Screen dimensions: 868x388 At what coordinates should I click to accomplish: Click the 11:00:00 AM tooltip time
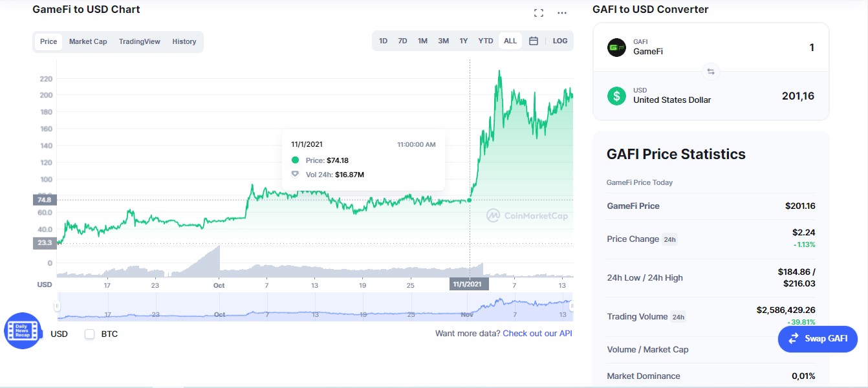pos(417,144)
